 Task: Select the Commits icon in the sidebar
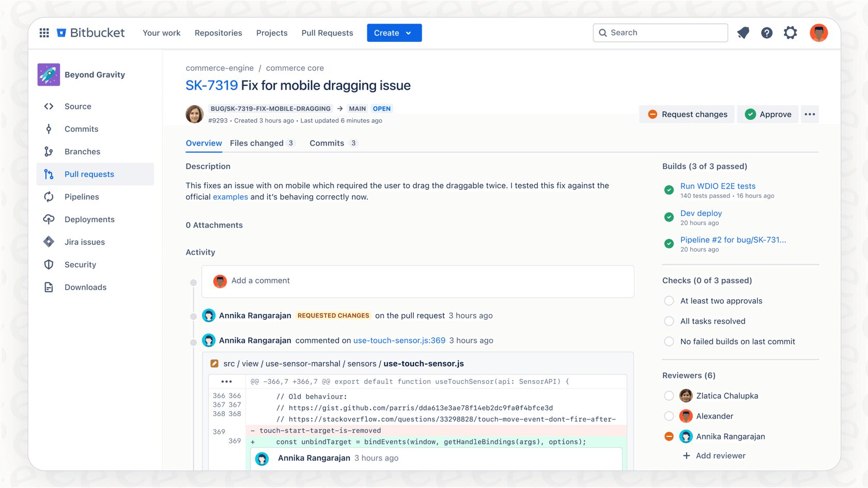(x=49, y=129)
